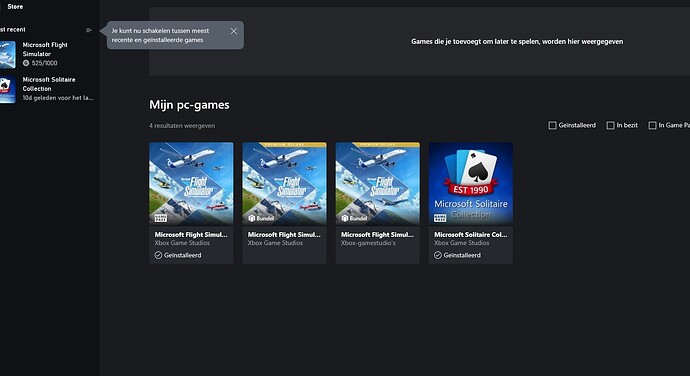Viewport: 690px width, 376px height.
Task: Click the 525/1000 gamerscore text
Action: pos(44,63)
